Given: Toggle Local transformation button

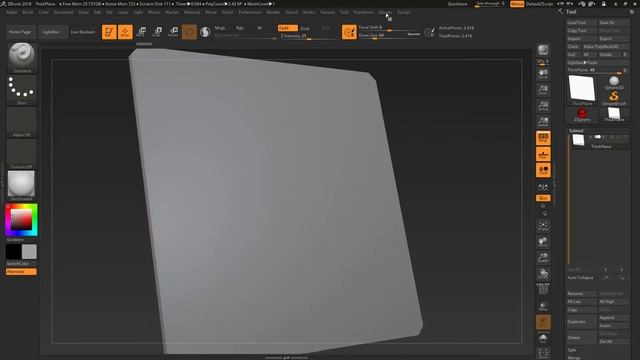Looking at the screenshot, I should tap(543, 170).
